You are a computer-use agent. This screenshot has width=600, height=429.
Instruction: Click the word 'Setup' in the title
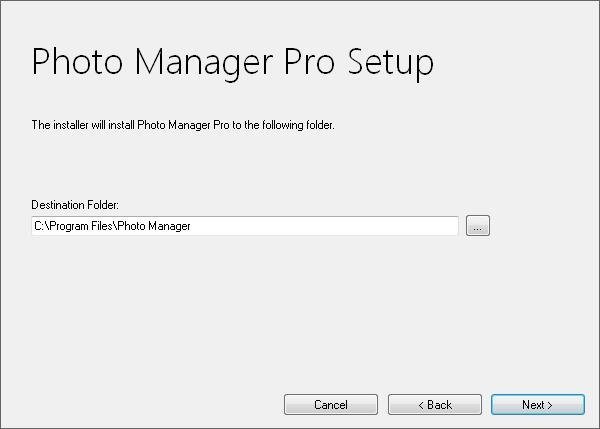click(391, 63)
